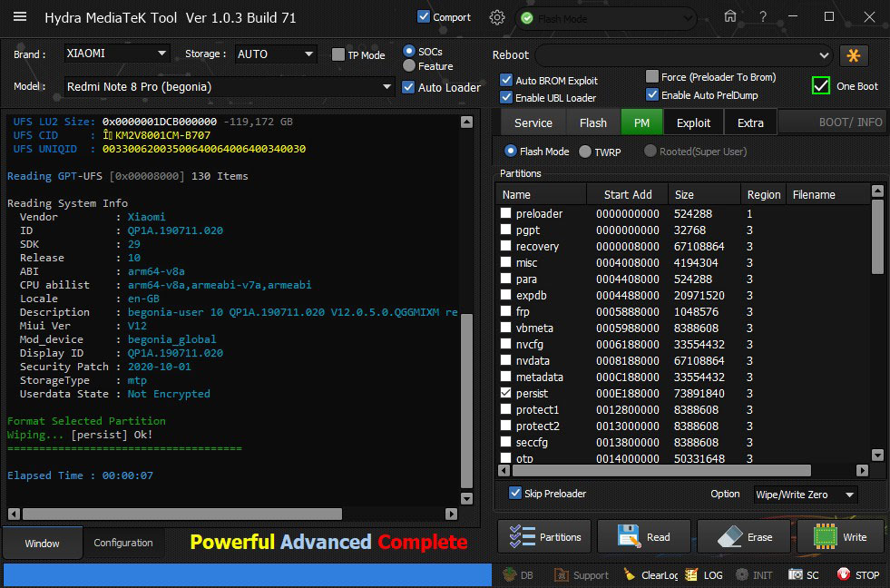Click the orange asterisk reboot button

(854, 55)
